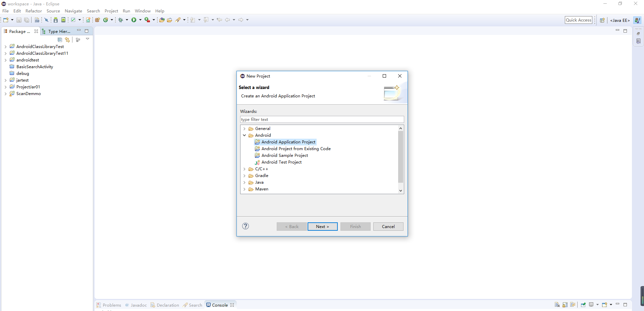Click the help question mark icon
The image size is (644, 311).
[x=246, y=226]
